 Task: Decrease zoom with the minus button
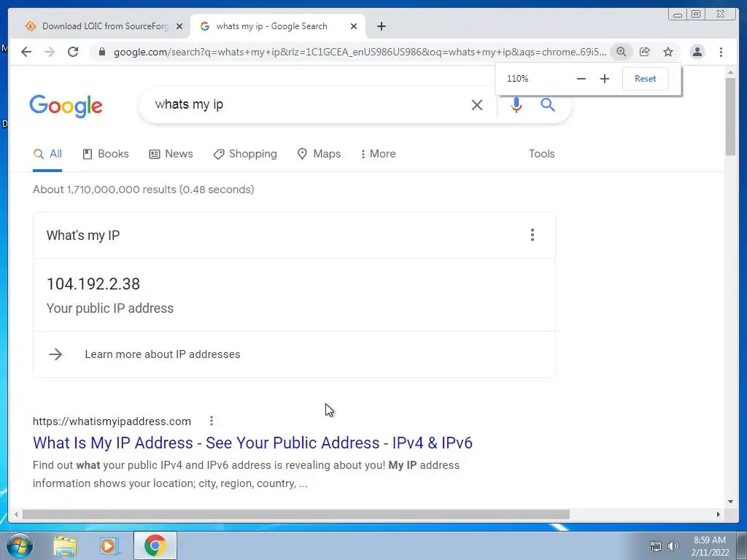pos(581,79)
